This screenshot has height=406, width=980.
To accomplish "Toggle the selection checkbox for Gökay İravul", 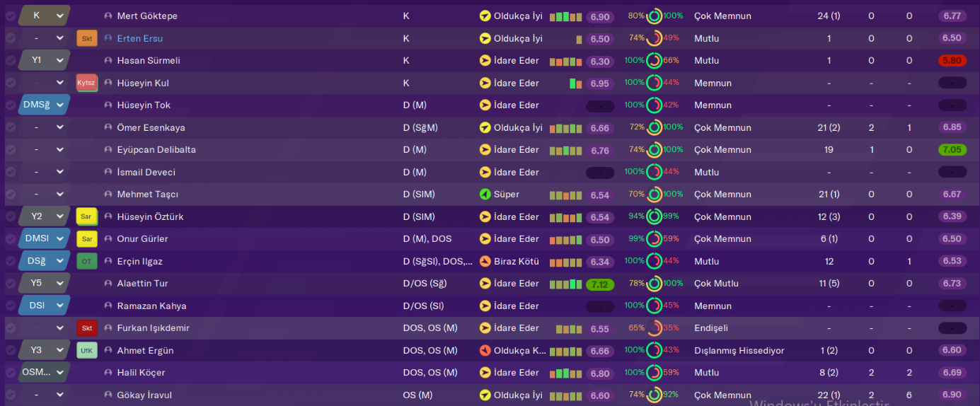I will click(10, 395).
